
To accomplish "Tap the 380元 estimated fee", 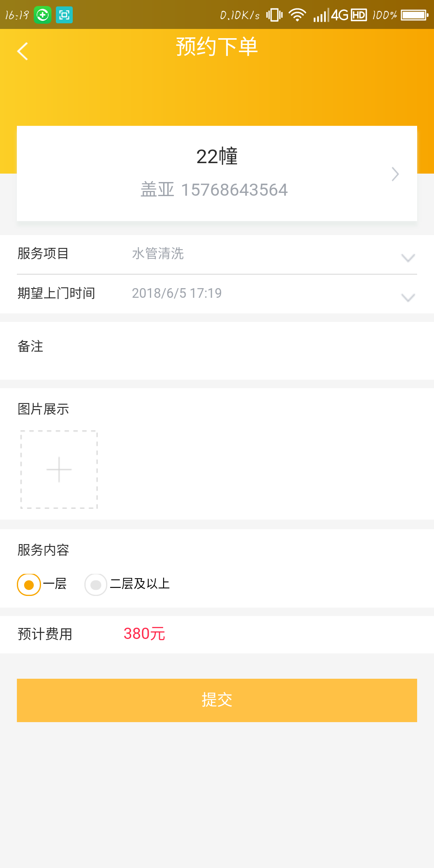I will point(144,634).
